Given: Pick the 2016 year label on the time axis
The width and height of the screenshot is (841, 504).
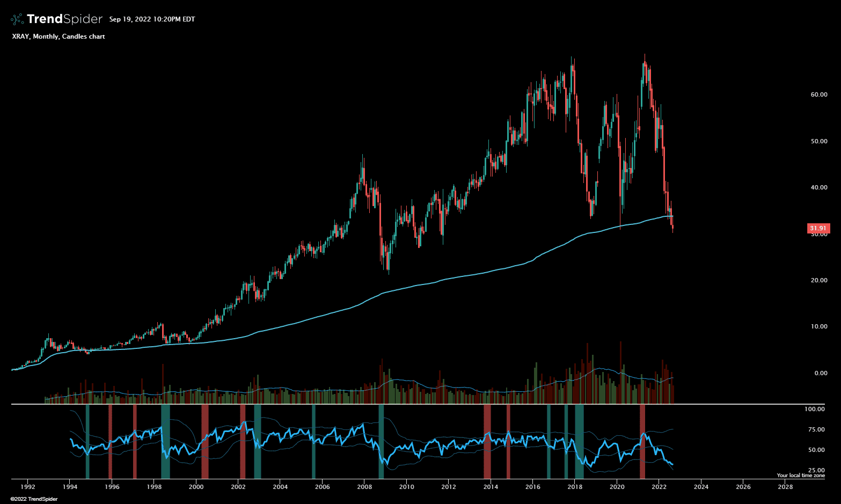Looking at the screenshot, I should [x=533, y=487].
